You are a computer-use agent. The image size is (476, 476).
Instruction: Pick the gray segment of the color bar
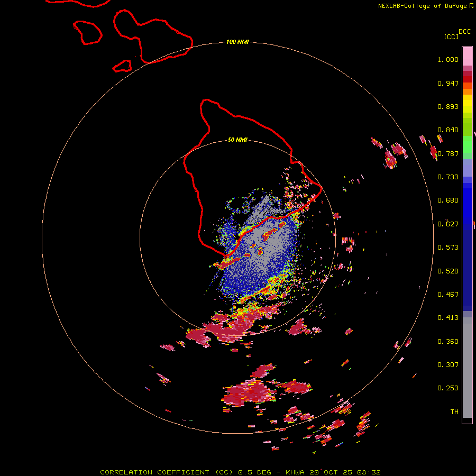pyautogui.click(x=467, y=368)
